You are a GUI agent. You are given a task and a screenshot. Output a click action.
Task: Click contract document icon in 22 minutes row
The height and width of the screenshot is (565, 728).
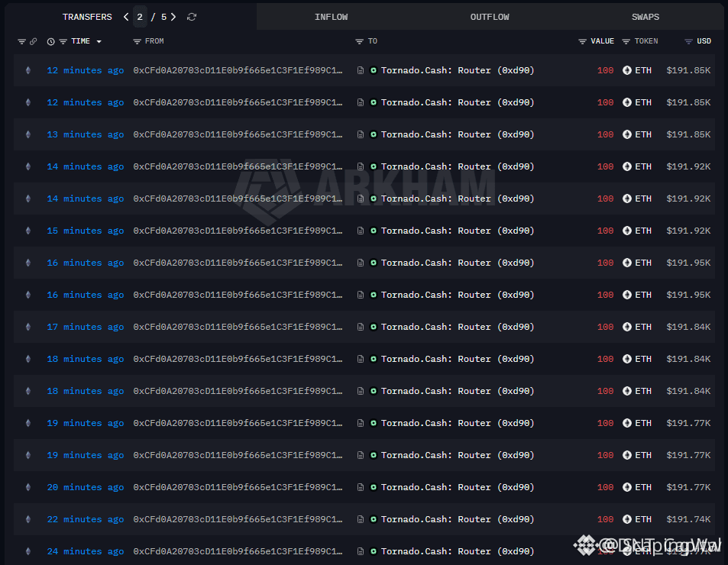[x=361, y=519]
